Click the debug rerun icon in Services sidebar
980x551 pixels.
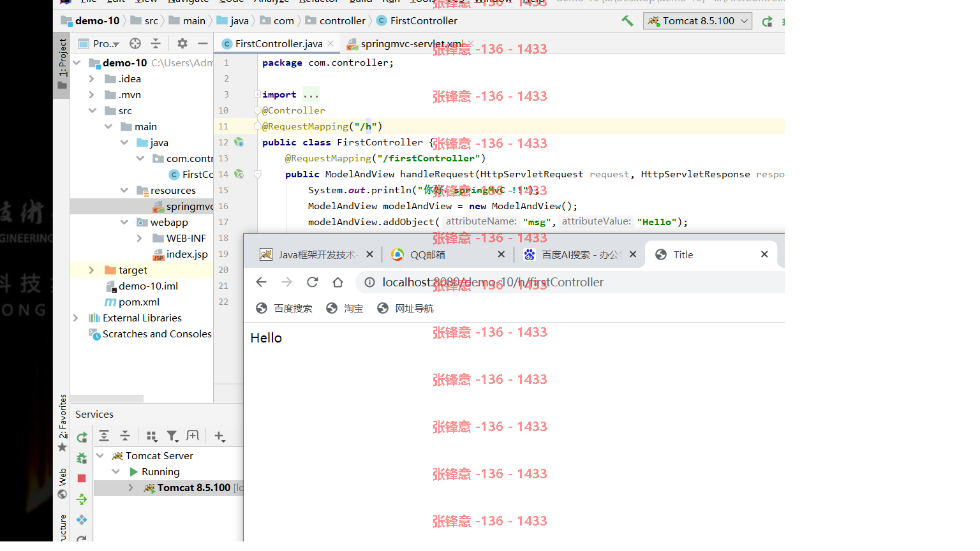[x=82, y=458]
